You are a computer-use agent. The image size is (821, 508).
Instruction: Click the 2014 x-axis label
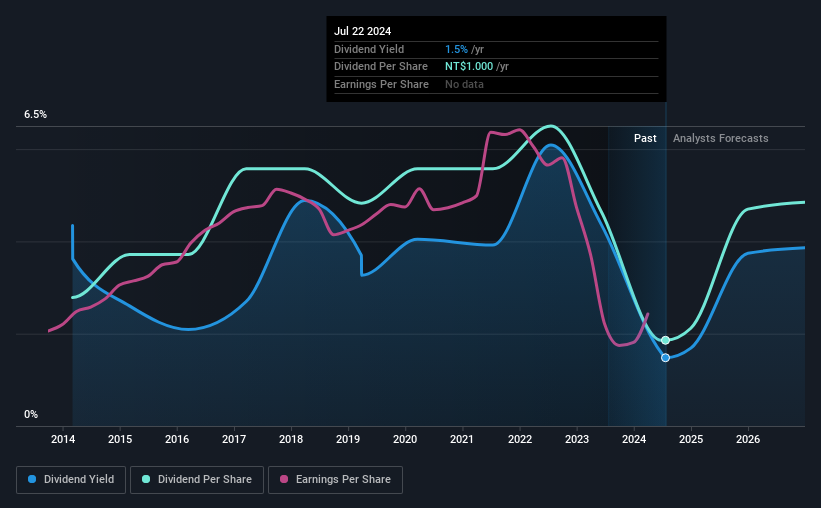tap(63, 439)
